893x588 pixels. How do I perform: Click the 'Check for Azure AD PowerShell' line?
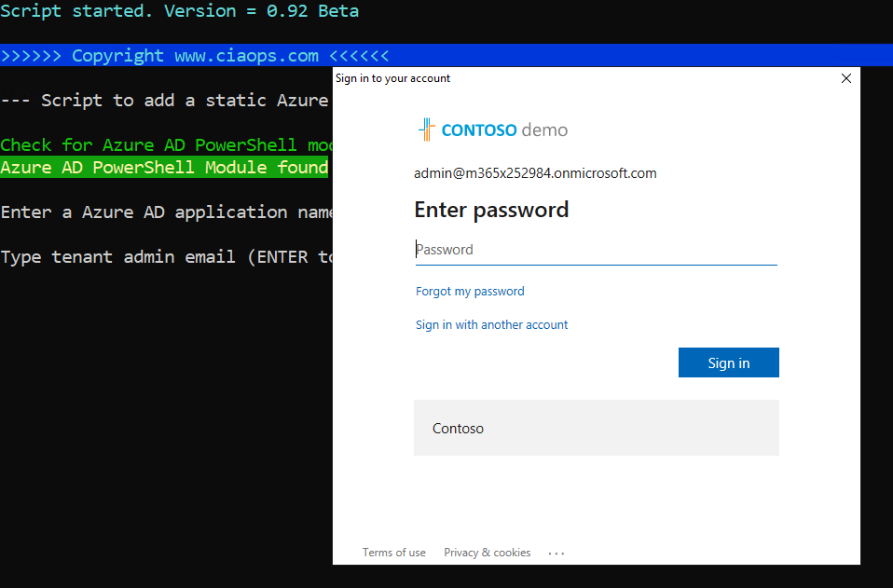(x=167, y=145)
